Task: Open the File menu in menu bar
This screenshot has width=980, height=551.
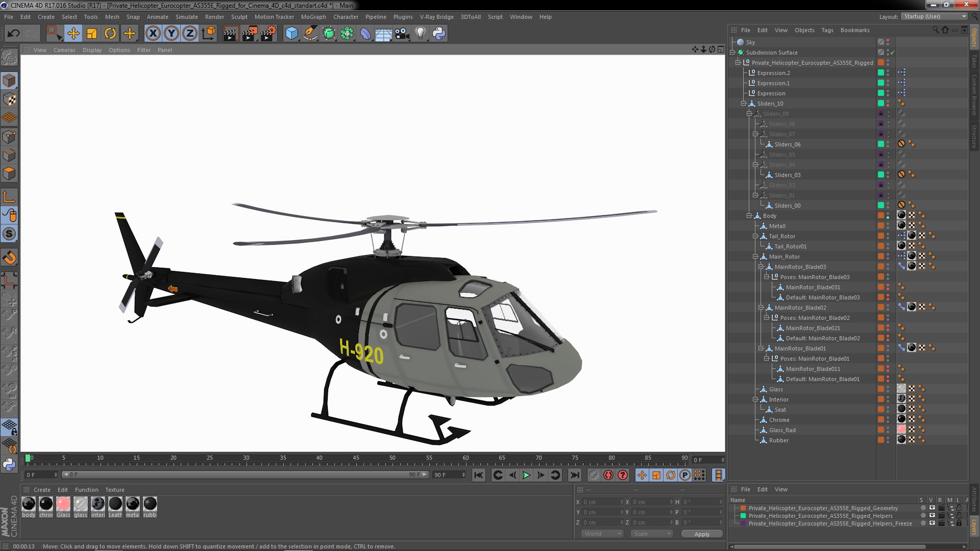Action: point(9,17)
